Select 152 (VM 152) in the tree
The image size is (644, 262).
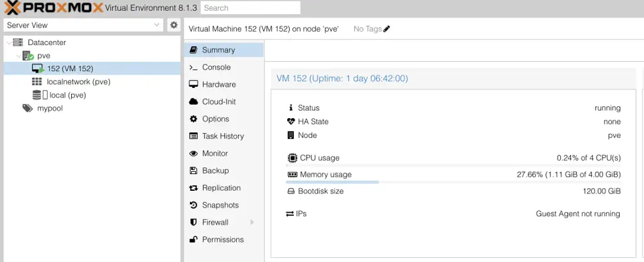click(x=92, y=69)
